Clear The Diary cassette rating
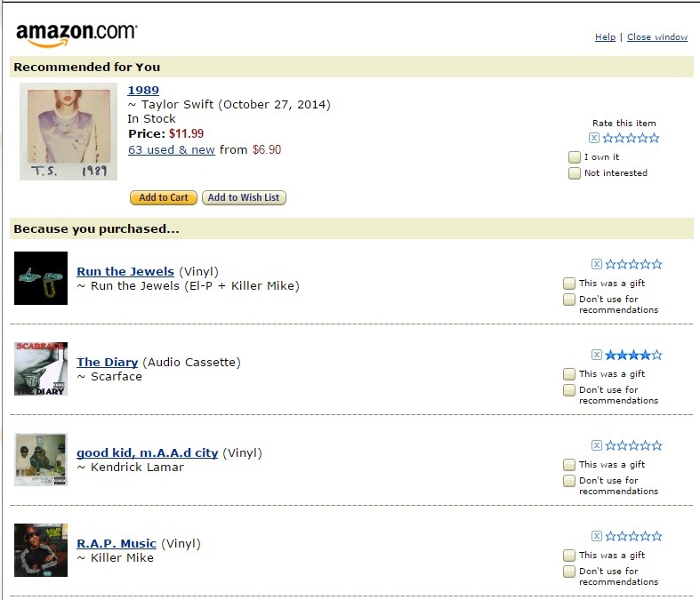 click(x=597, y=355)
